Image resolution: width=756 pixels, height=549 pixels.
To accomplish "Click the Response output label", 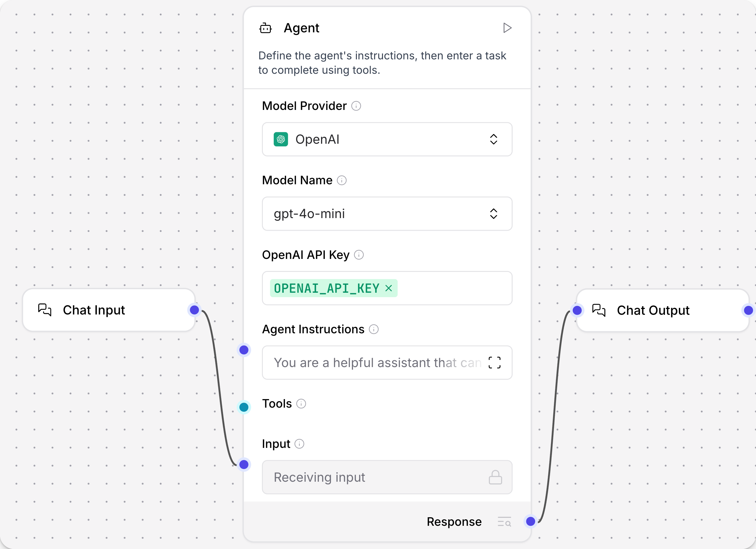I will 454,522.
